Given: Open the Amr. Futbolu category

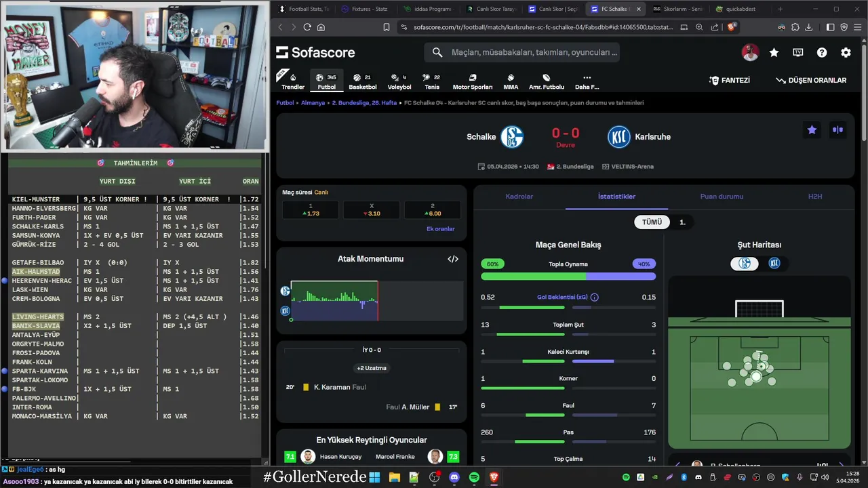Looking at the screenshot, I should [546, 81].
